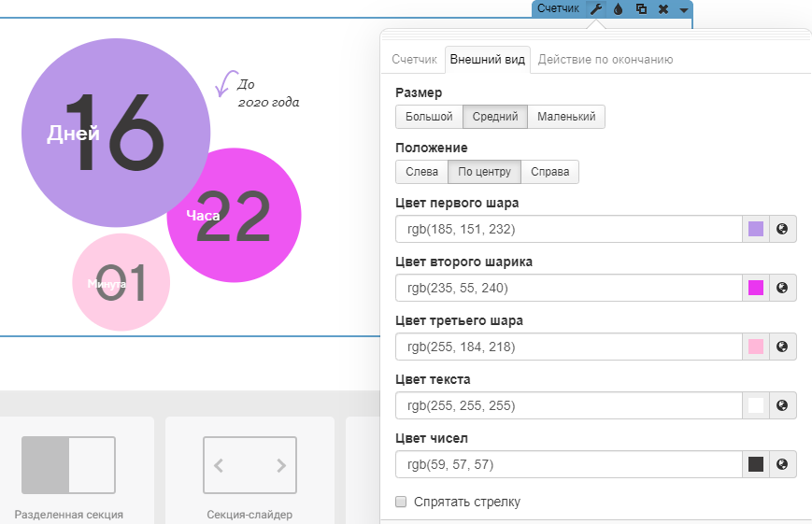Screen dimensions: 812x524
Task: Open globe palette icon for text color
Action: click(x=783, y=405)
